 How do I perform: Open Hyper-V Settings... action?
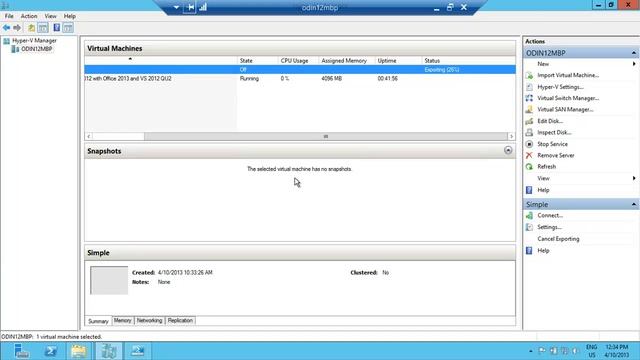560,87
